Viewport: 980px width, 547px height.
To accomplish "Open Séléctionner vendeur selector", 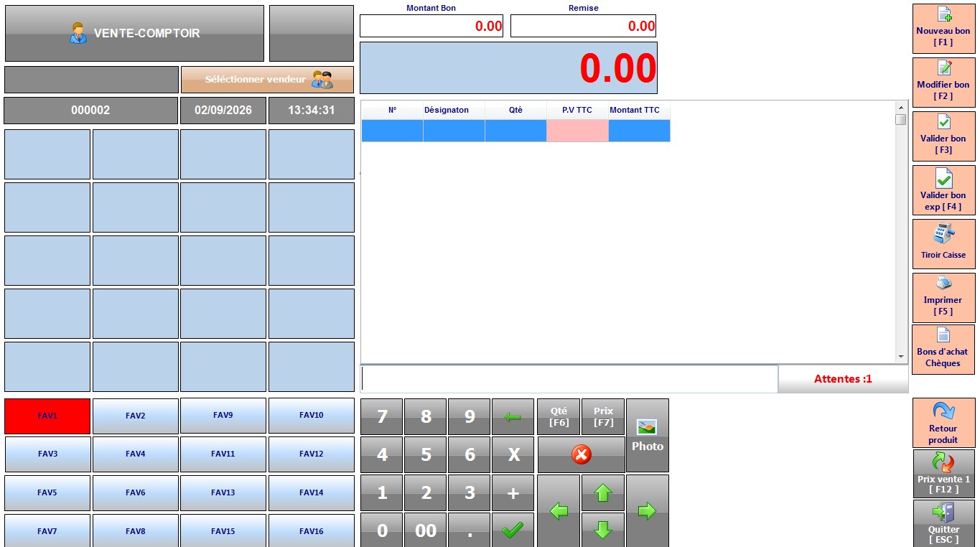I will (x=267, y=80).
